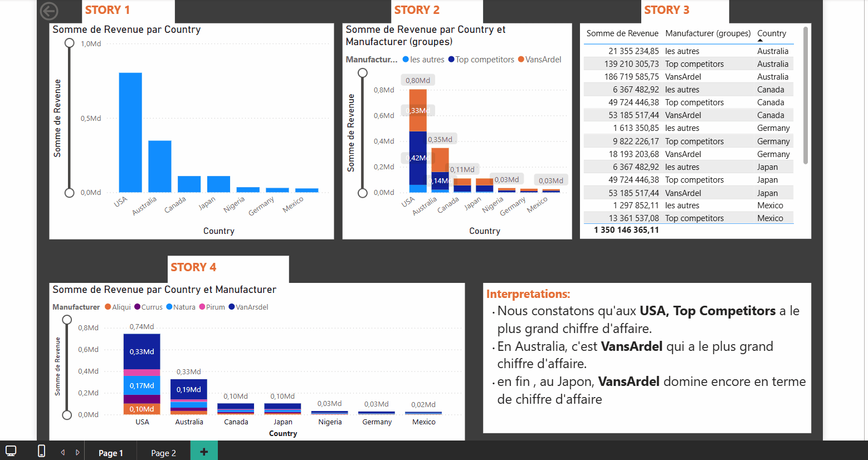This screenshot has width=868, height=460.
Task: Click the 'STORY 2' title text box
Action: [x=437, y=11]
